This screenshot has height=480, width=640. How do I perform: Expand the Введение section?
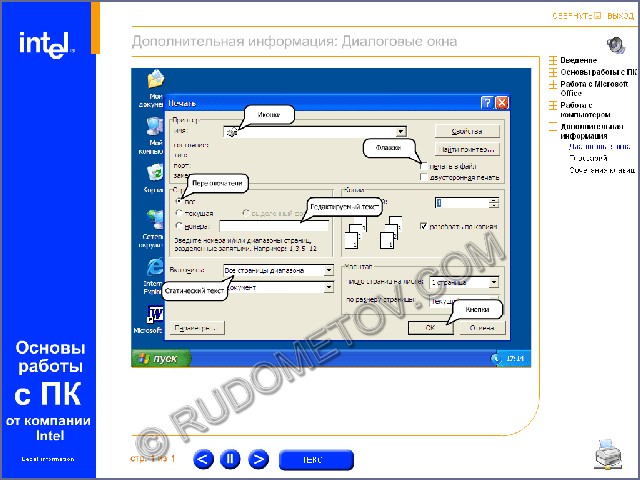(553, 60)
